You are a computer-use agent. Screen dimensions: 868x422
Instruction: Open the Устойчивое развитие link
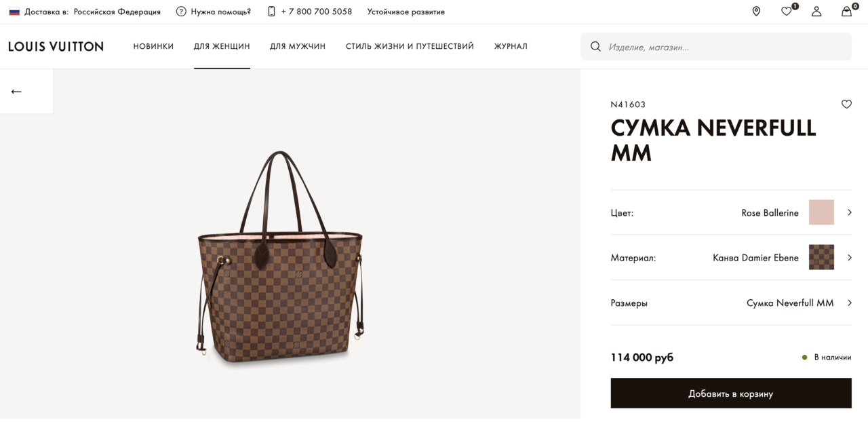406,12
